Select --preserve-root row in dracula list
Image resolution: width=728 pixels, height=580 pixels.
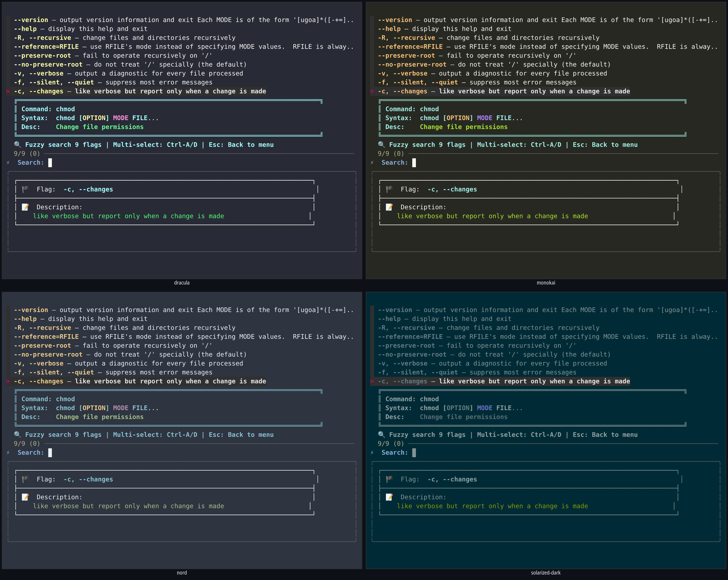pyautogui.click(x=113, y=56)
